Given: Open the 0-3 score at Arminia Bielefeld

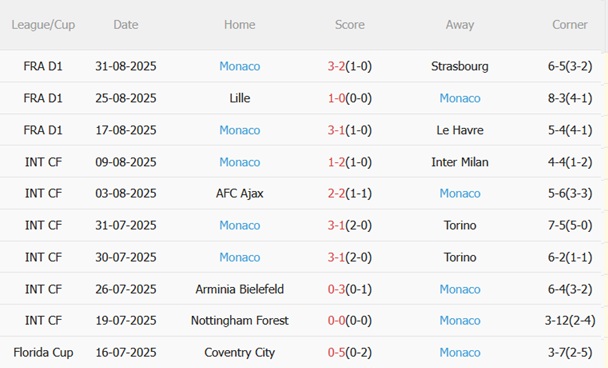Looking at the screenshot, I should 336,289.
